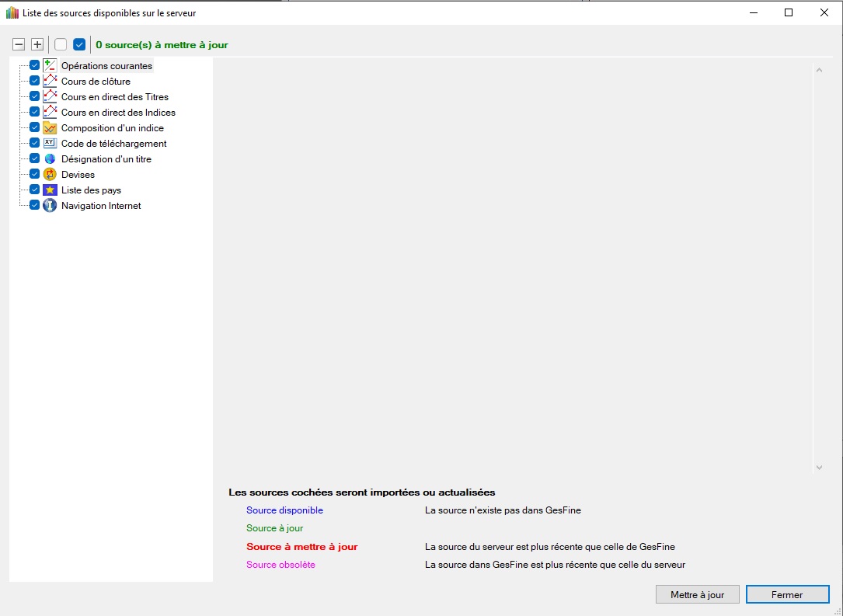
Task: Click the Désignation d'un titre globe icon
Action: tap(50, 159)
